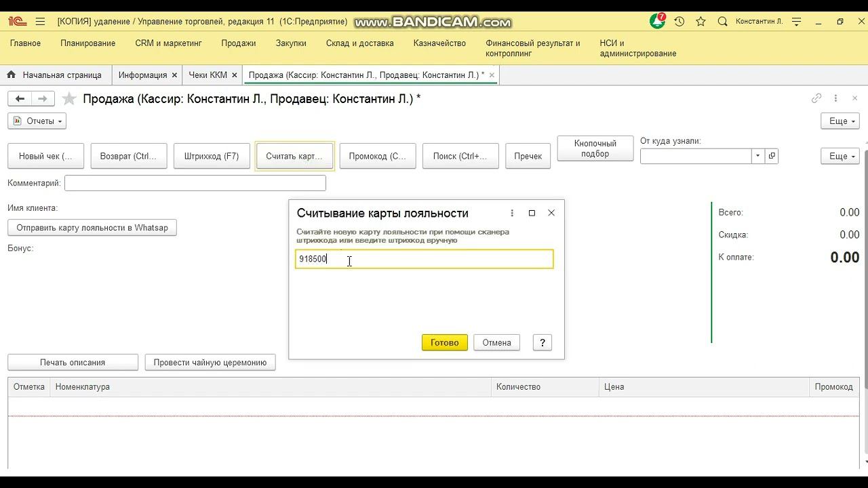
Task: Maximize the loyalty card dialog
Action: [532, 213]
